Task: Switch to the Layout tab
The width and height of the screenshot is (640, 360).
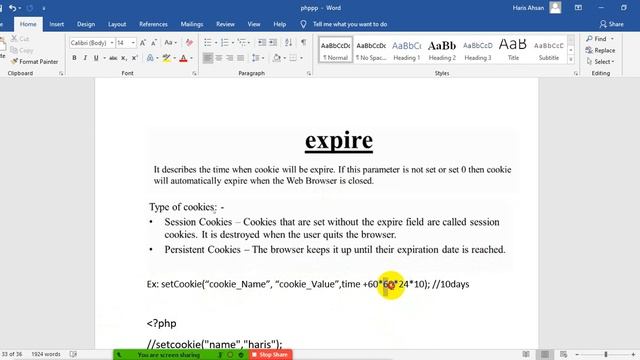Action: coord(117,24)
